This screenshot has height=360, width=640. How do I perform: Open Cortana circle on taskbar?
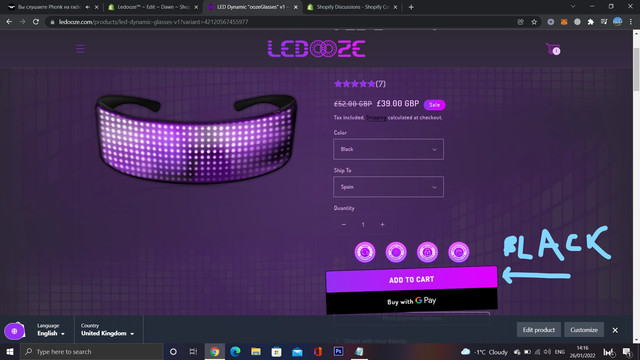[173, 351]
